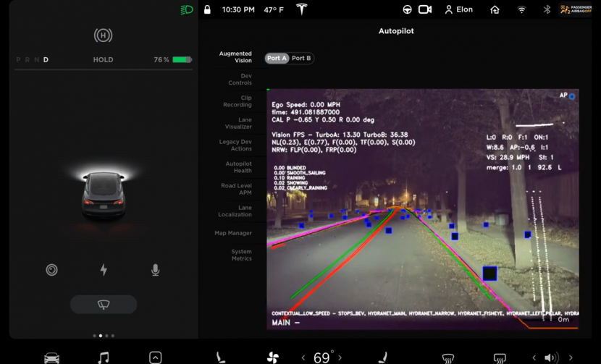Viewport: 601px width, 364px height.
Task: Open the Elon driver profile
Action: [x=458, y=9]
